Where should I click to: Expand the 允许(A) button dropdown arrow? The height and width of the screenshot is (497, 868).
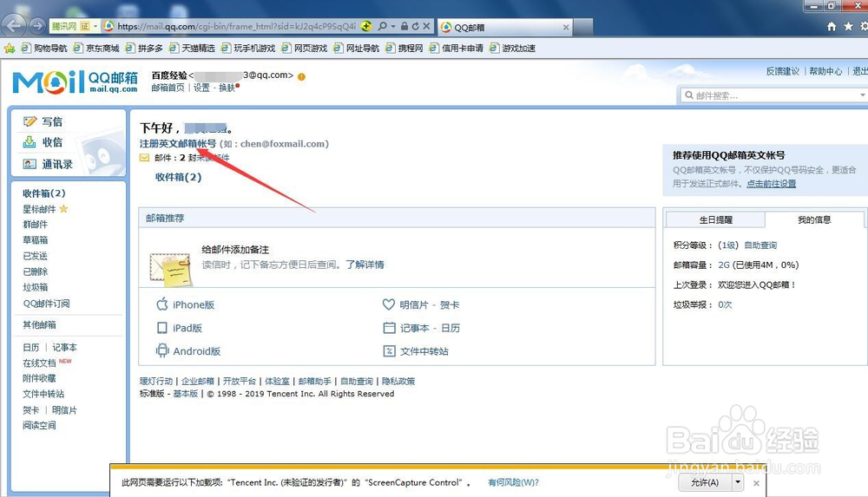(737, 482)
